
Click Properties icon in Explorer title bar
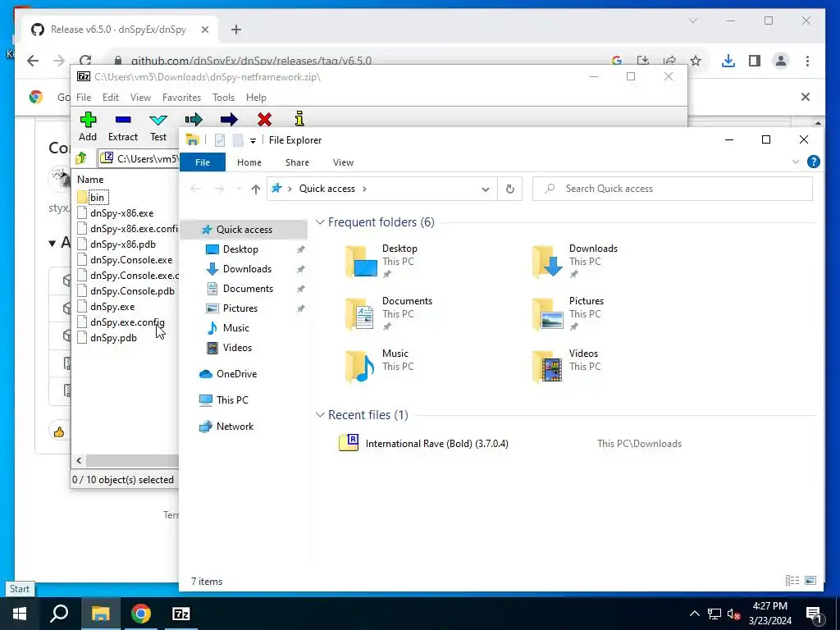220,140
